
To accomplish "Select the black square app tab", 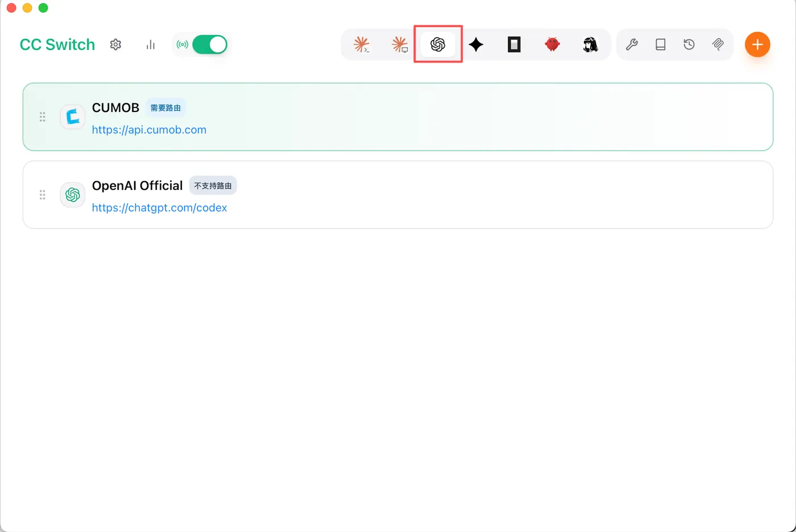I will (x=514, y=44).
